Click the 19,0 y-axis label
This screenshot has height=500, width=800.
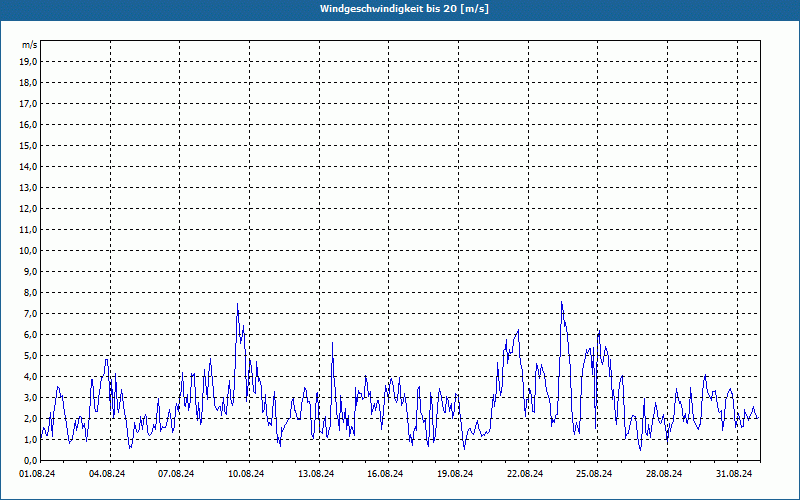28,62
